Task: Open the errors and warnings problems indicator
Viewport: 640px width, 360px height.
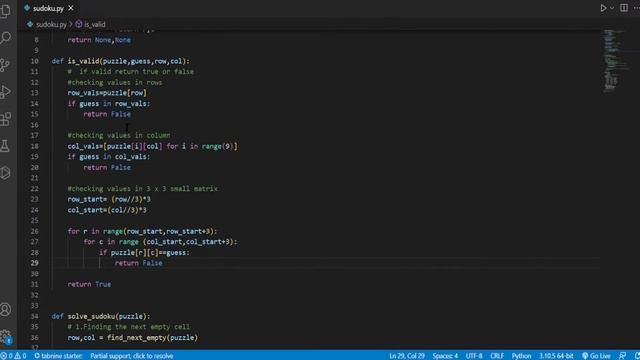Action: pos(13,356)
